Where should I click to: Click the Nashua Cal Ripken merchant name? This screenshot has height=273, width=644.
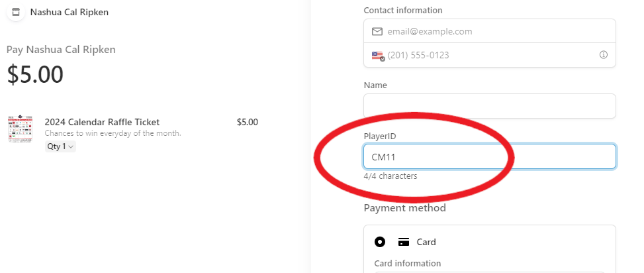(x=69, y=12)
